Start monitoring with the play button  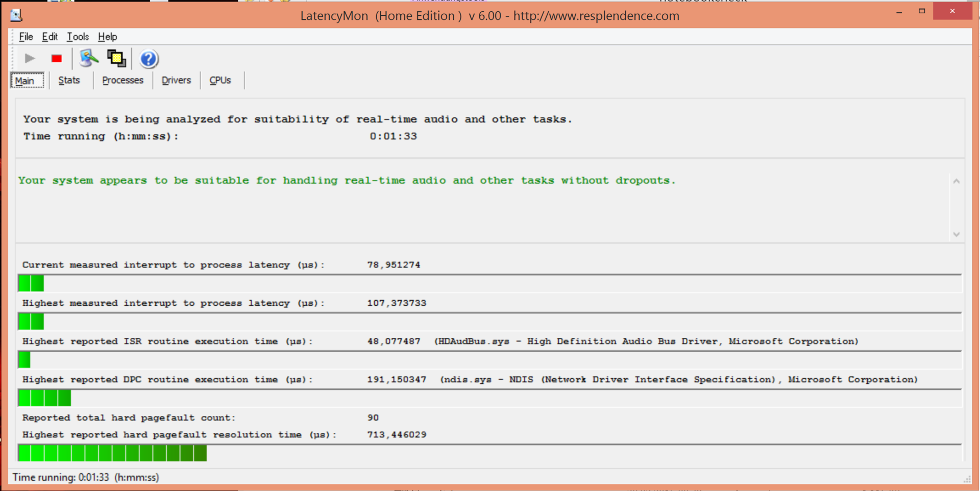pos(30,59)
